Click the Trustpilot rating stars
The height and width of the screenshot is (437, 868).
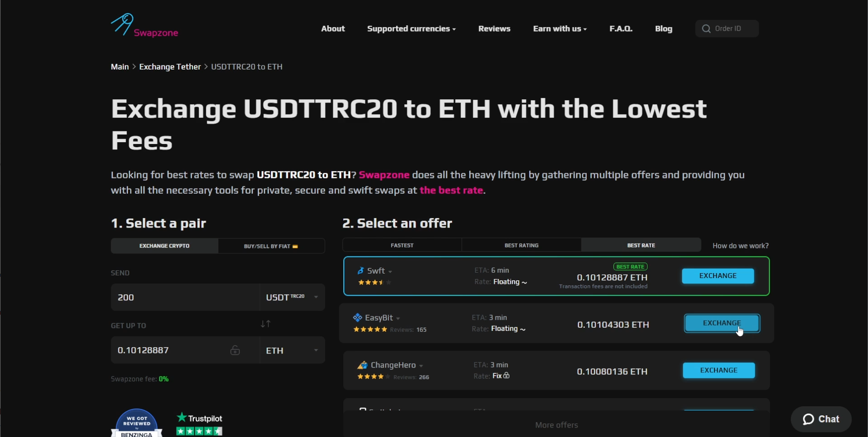tap(199, 432)
